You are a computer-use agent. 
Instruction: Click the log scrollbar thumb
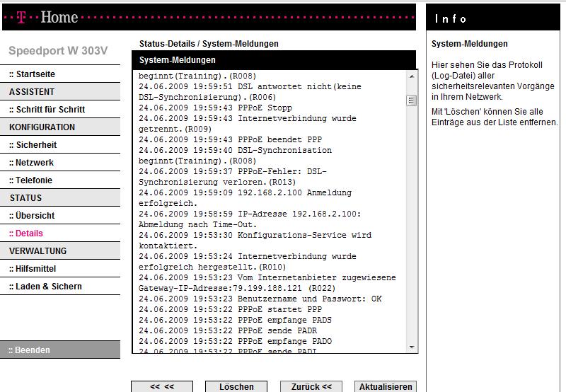(412, 100)
